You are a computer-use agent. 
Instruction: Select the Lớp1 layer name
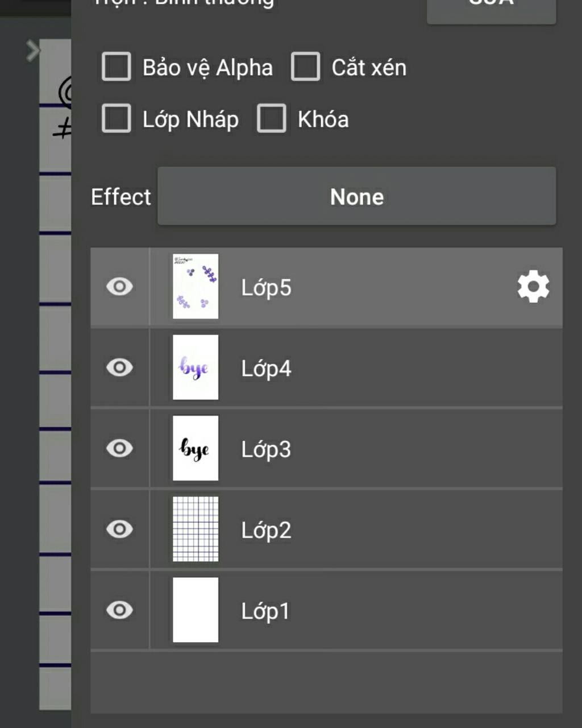point(265,611)
